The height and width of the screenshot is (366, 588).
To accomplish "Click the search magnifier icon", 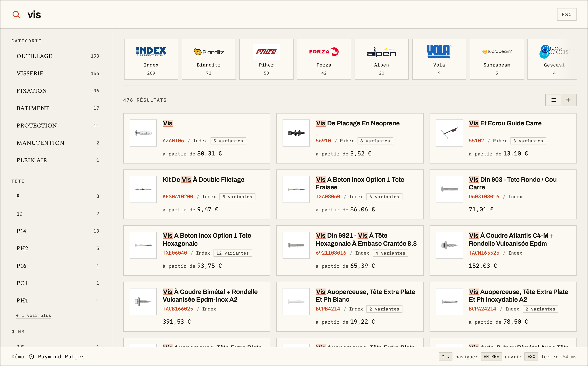I will [16, 15].
